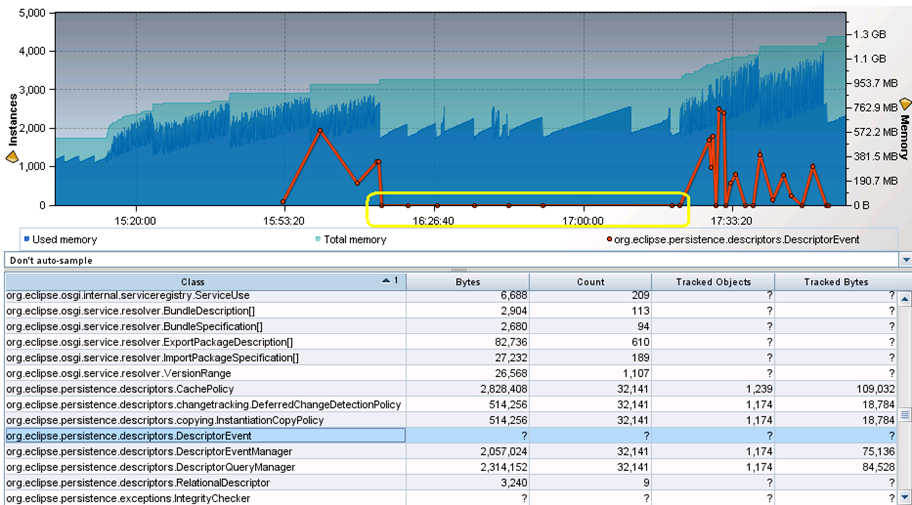Click the table's vertical scrollbar thumb
912x505 pixels.
[x=905, y=414]
